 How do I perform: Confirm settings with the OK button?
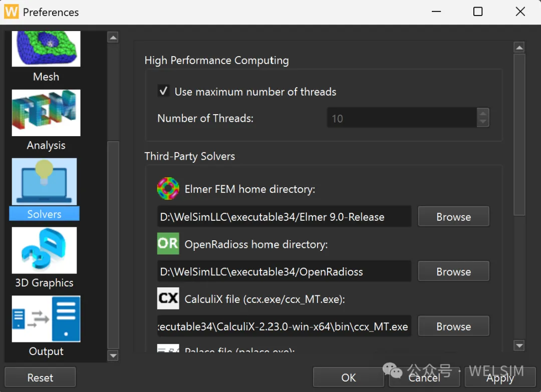tap(348, 377)
